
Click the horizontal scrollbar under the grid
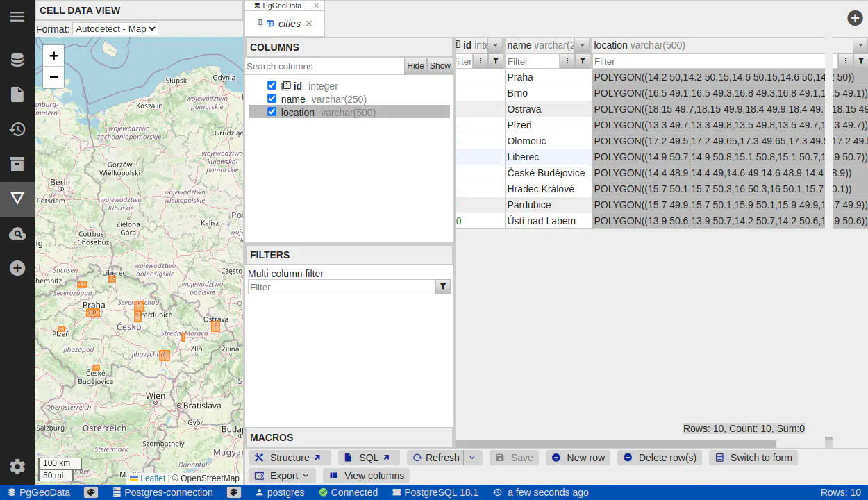(x=615, y=444)
